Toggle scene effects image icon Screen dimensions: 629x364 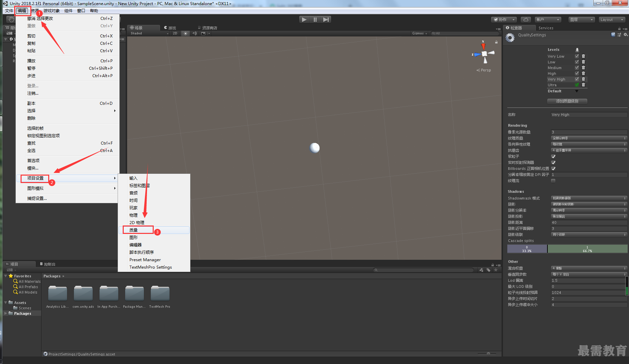pyautogui.click(x=203, y=33)
